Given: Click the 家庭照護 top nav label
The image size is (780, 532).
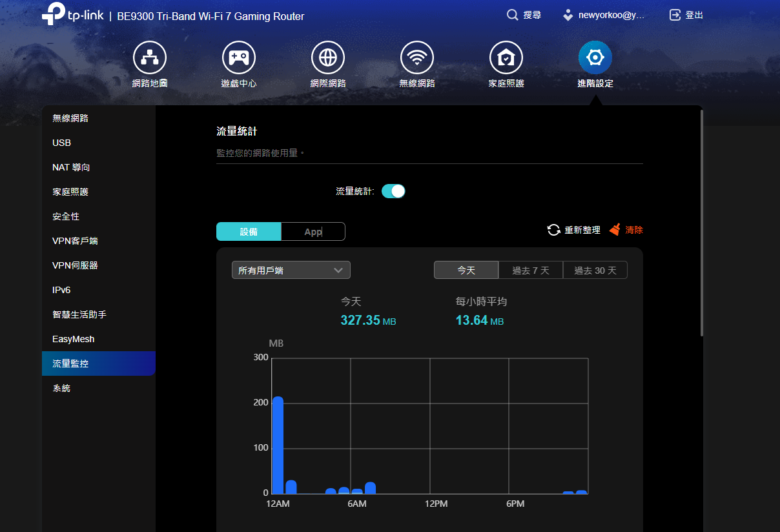Looking at the screenshot, I should [506, 83].
